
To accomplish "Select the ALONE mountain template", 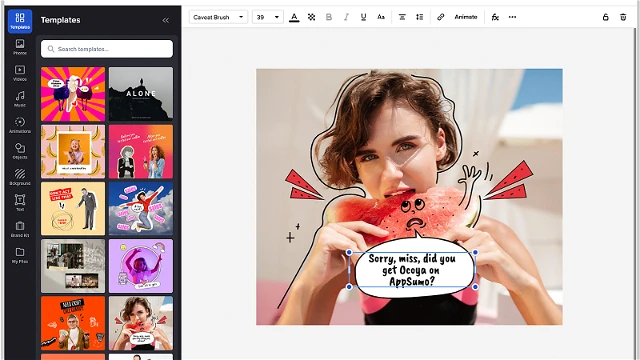I will pos(141,94).
